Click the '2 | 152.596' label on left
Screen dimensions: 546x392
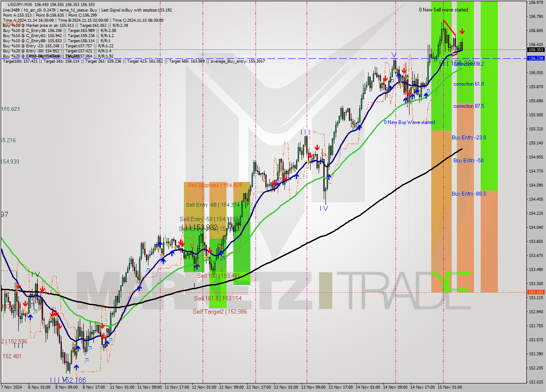click(14, 341)
